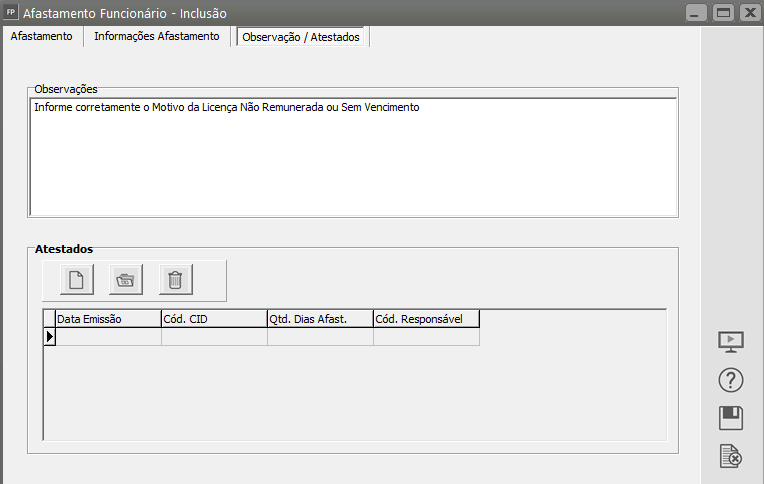Image resolution: width=764 pixels, height=484 pixels.
Task: Maximize the Afastamento Funcionário window
Action: click(x=722, y=13)
